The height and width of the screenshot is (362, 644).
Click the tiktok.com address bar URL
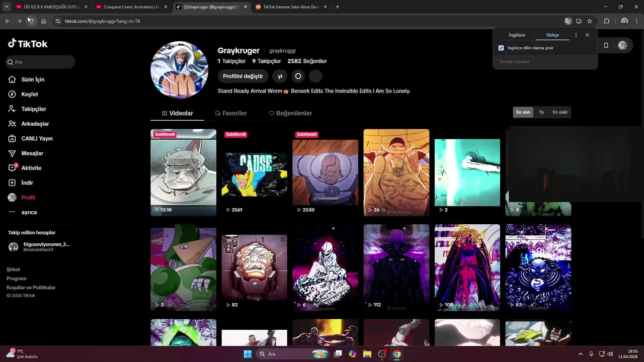pos(102,21)
